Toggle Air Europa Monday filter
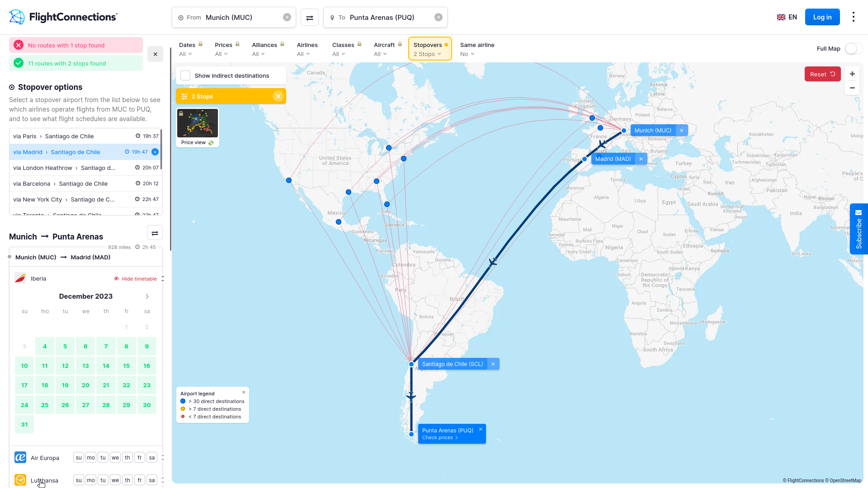The image size is (868, 488). click(91, 458)
